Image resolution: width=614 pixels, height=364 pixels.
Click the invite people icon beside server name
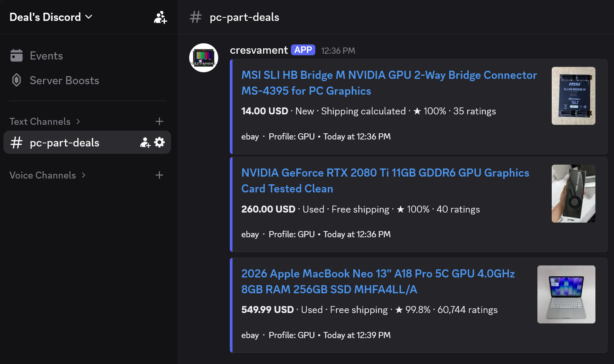point(161,17)
